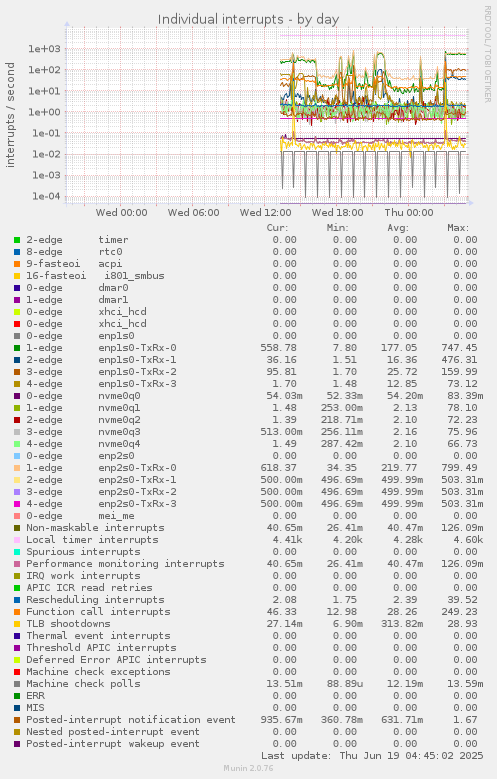Click the TLB shootdowns legend label
This screenshot has height=779, width=497.
(x=68, y=623)
